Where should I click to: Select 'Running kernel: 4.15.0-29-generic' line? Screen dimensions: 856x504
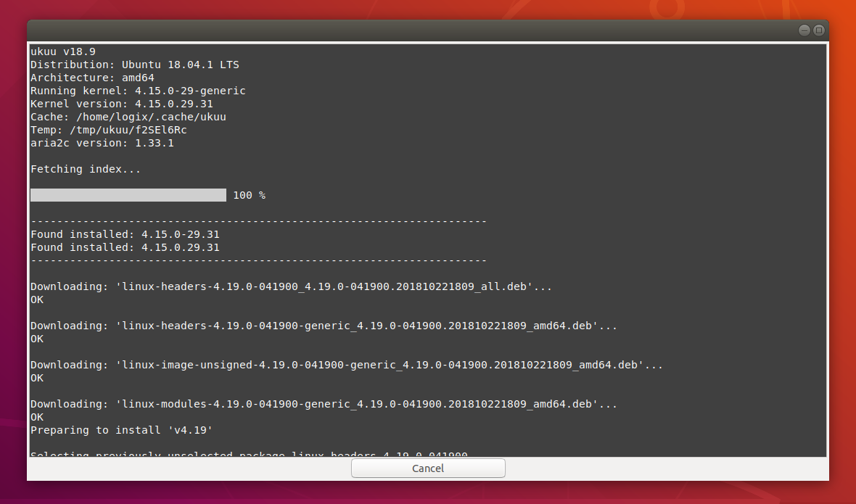pyautogui.click(x=138, y=91)
